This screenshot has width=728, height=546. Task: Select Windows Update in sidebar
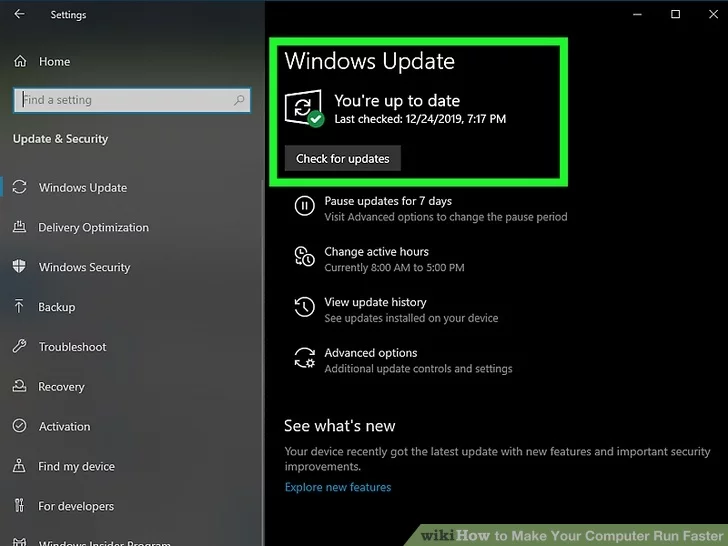pos(83,188)
